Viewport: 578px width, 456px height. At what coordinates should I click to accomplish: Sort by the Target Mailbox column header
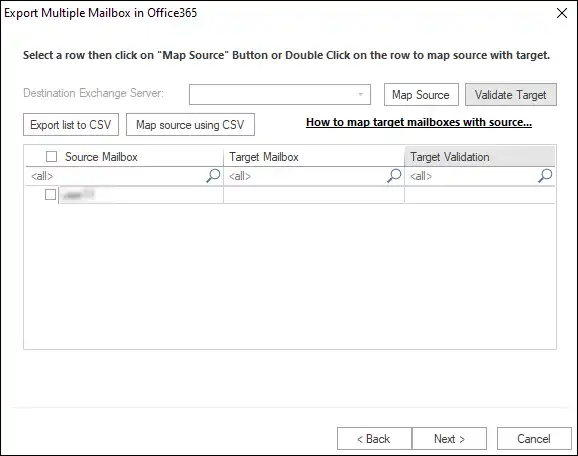(x=264, y=157)
